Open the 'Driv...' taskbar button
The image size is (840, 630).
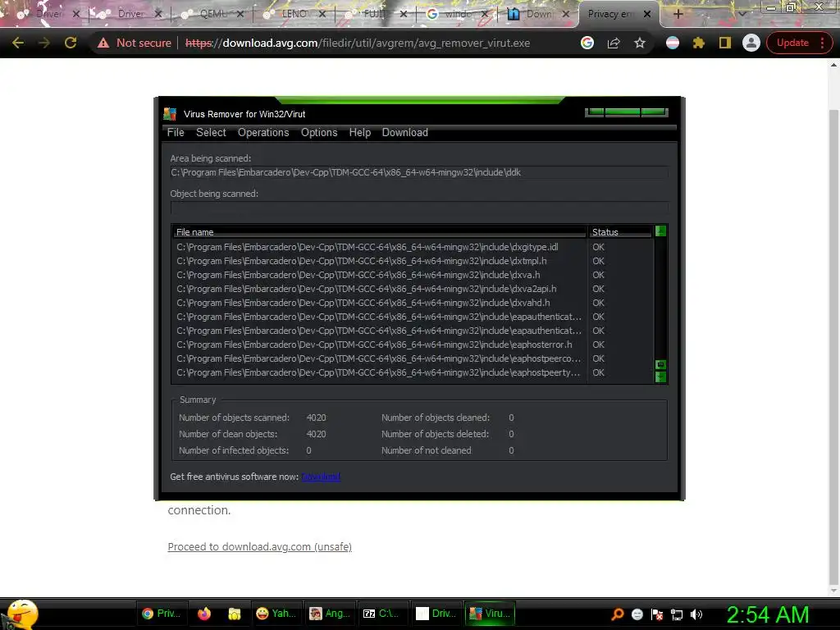(436, 614)
